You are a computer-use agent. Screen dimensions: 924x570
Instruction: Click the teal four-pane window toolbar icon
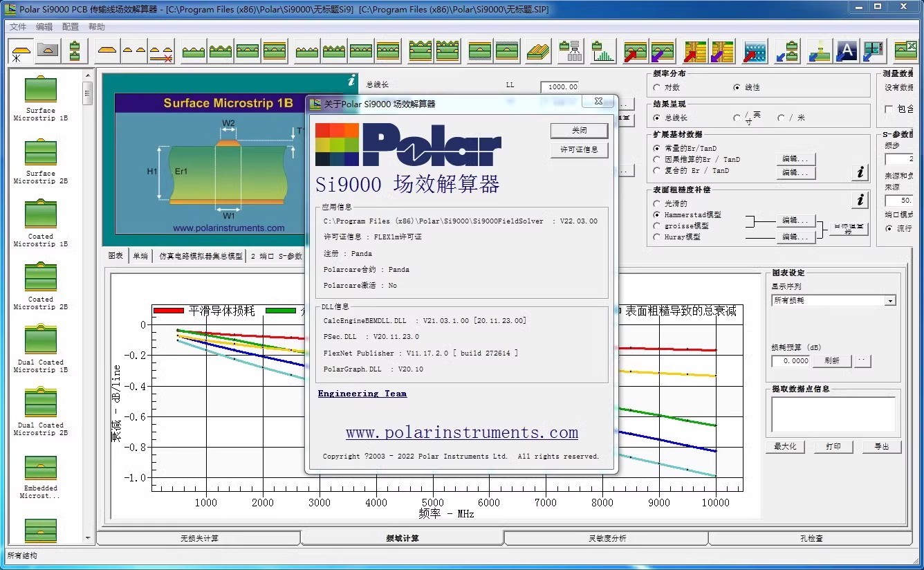point(874,51)
